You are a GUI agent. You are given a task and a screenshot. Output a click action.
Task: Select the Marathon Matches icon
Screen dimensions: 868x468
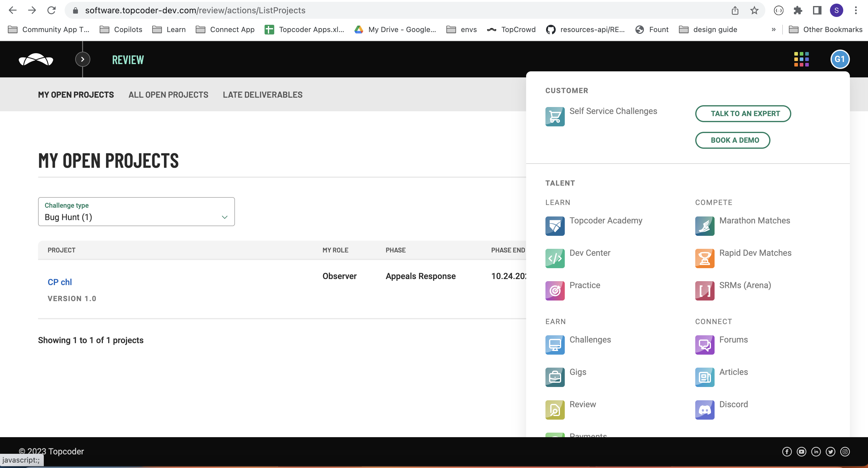pyautogui.click(x=705, y=226)
